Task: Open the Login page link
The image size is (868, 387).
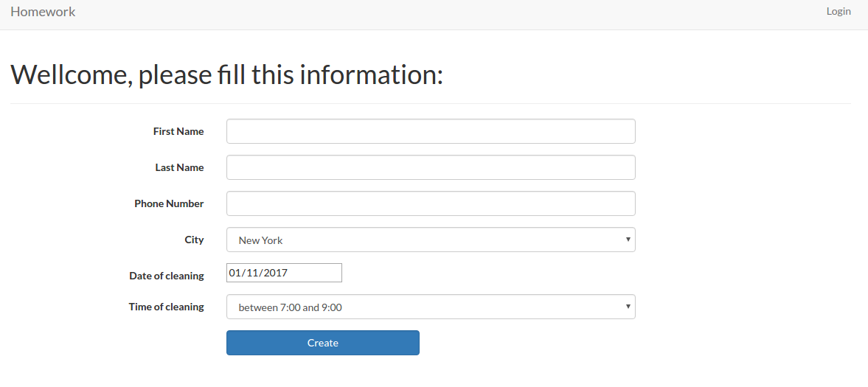Action: pyautogui.click(x=839, y=11)
